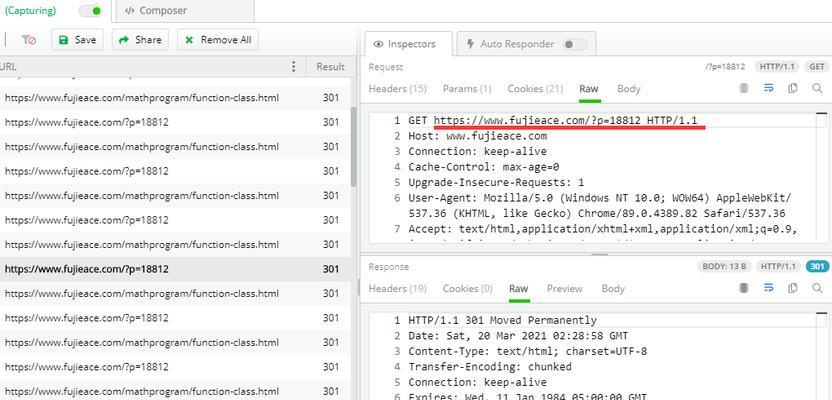
Task: Open the request Headers (15) tab
Action: (397, 89)
